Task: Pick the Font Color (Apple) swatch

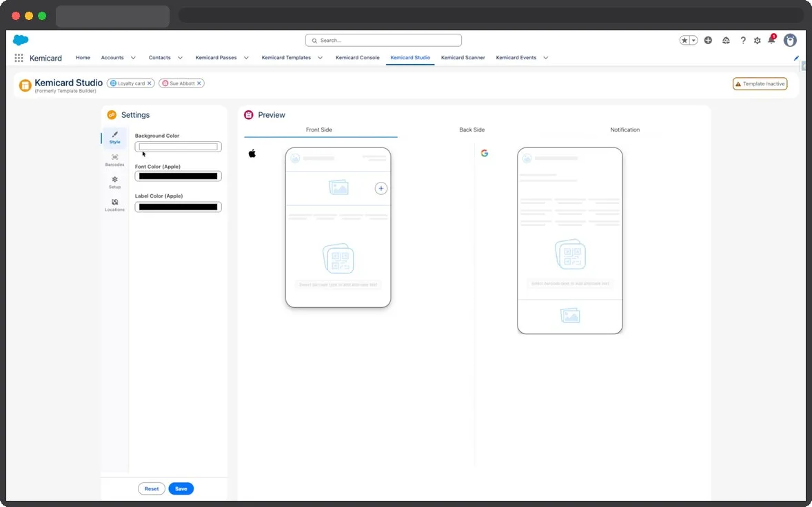Action: (178, 176)
